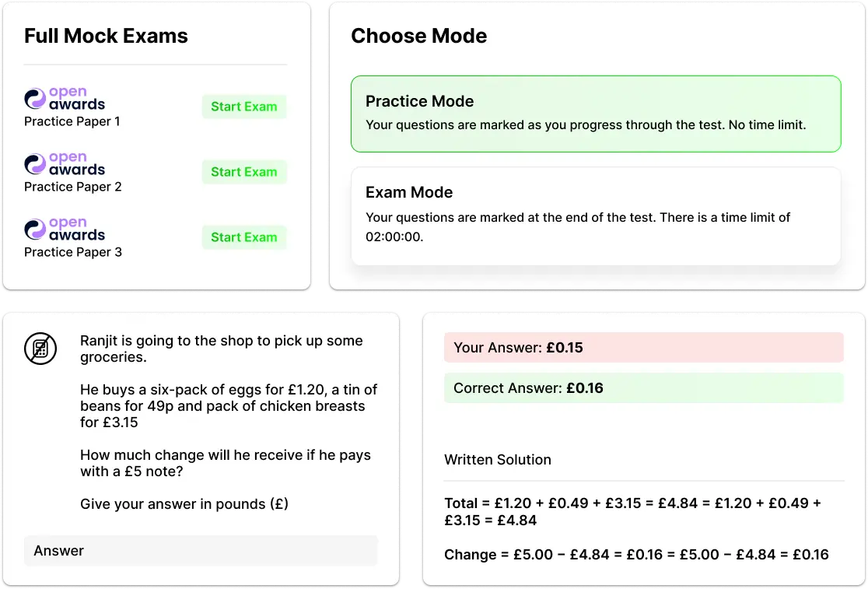Click the green Correct Answer result bar
868x589 pixels.
pos(643,388)
